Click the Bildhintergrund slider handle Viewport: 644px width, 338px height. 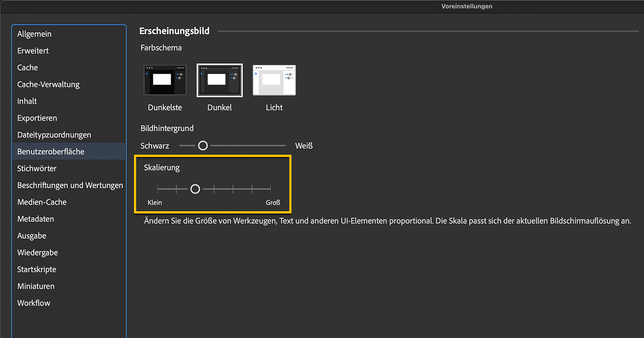click(203, 145)
